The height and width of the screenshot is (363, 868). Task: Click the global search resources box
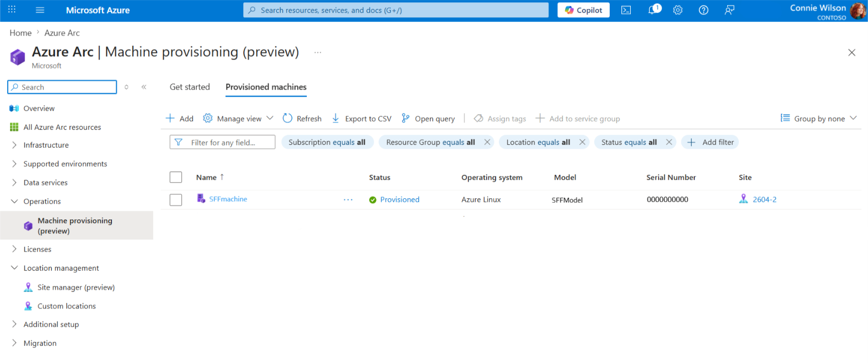396,10
